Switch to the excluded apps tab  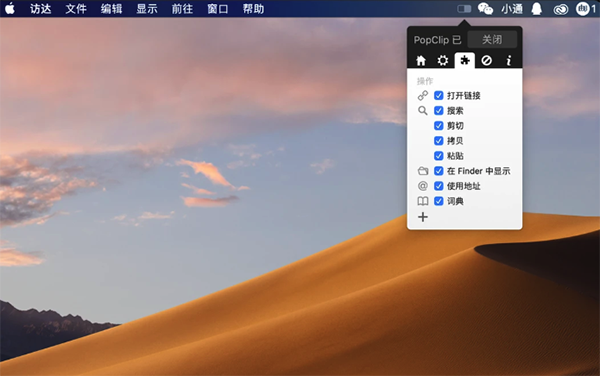486,60
